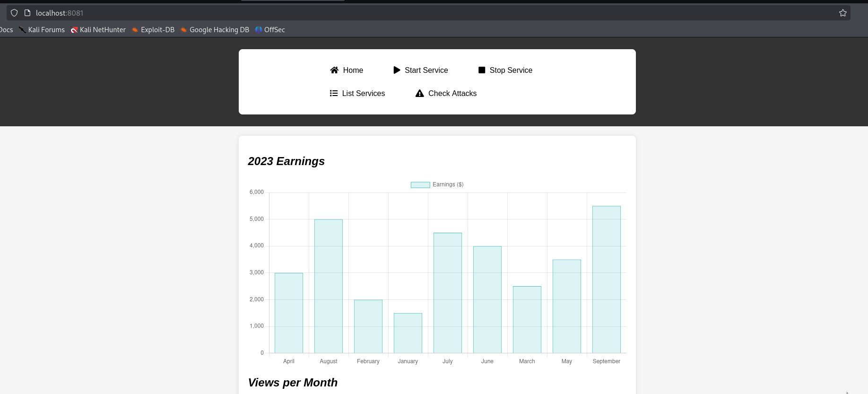Click the square stop icon beside Stop Service
Viewport: 868px width, 394px height.
[482, 70]
